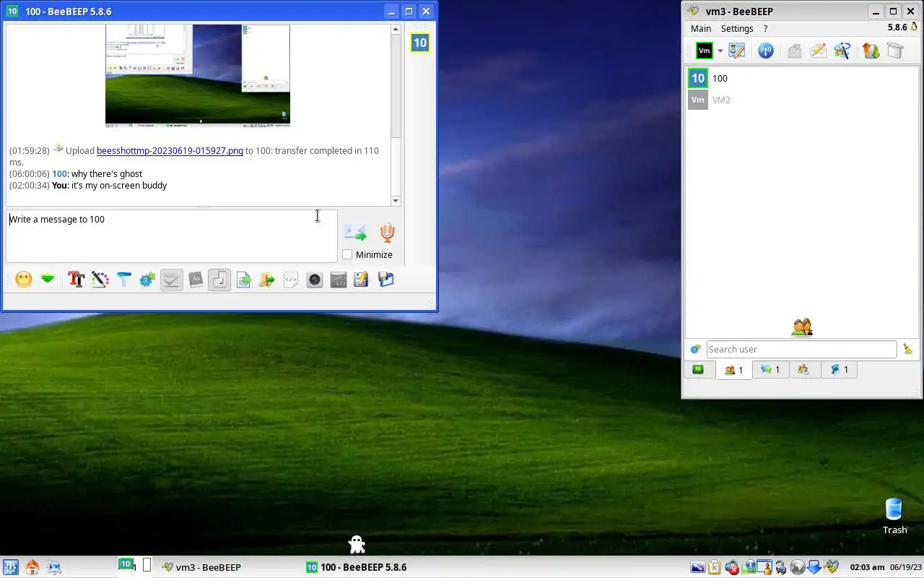924x578 pixels.
Task: Save the chat with floppy disk icon
Action: click(385, 280)
